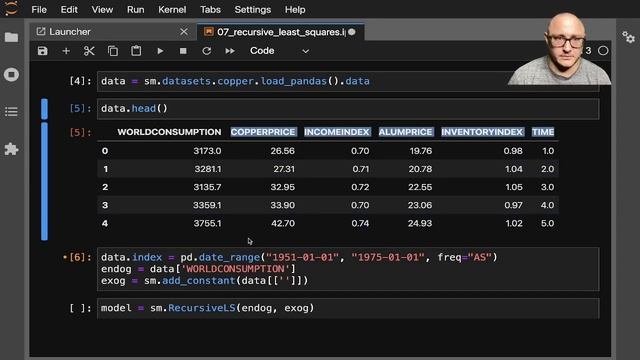Click into the exog add_constant line
Viewport: 640px width, 360px height.
tap(204, 281)
